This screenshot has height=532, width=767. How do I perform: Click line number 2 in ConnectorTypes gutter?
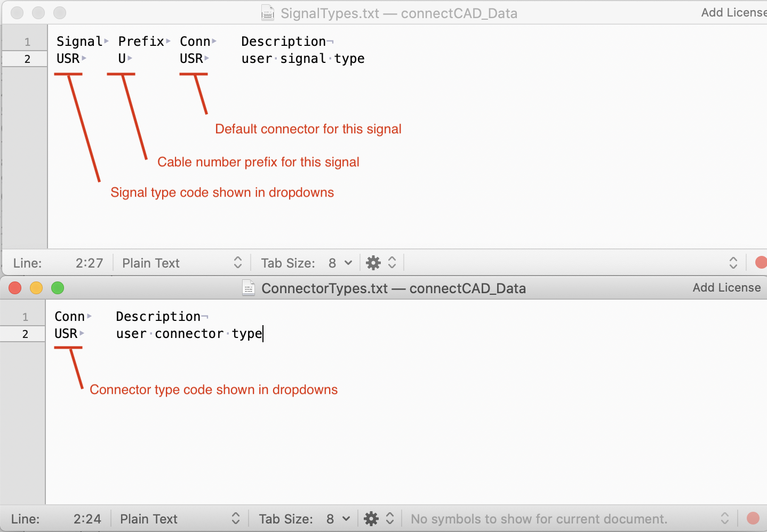(x=25, y=334)
